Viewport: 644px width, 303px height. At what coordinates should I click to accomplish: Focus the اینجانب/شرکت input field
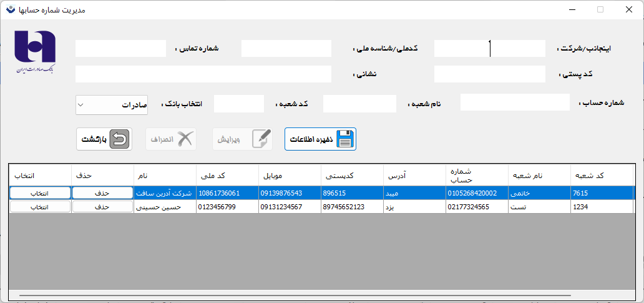coord(490,49)
